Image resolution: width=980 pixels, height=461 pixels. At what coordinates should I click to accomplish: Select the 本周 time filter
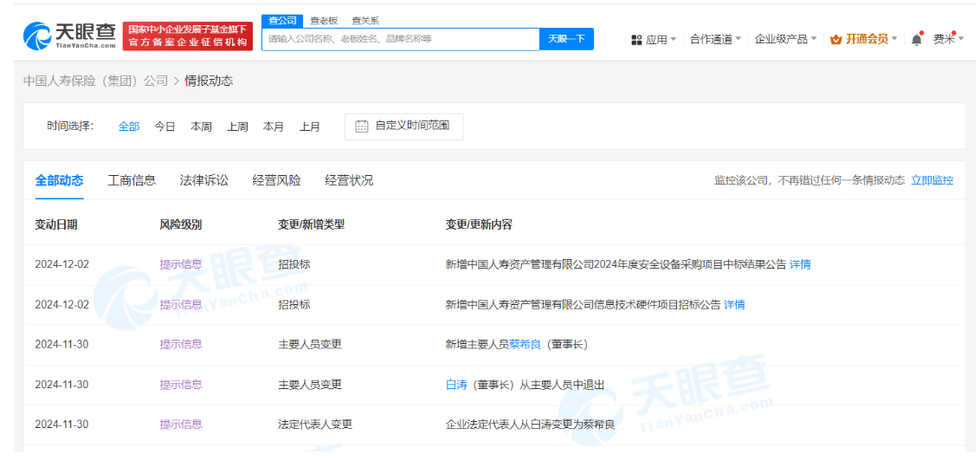click(201, 127)
